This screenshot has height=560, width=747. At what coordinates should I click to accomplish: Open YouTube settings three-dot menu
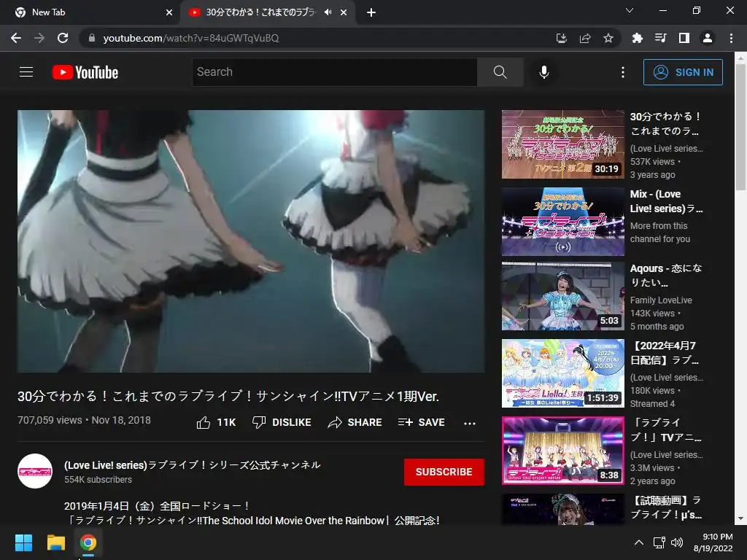[623, 72]
